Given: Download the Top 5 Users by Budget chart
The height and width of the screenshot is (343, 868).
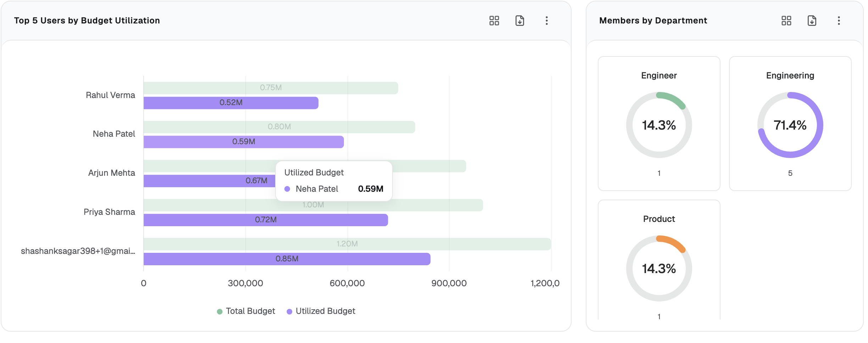Looking at the screenshot, I should (519, 21).
